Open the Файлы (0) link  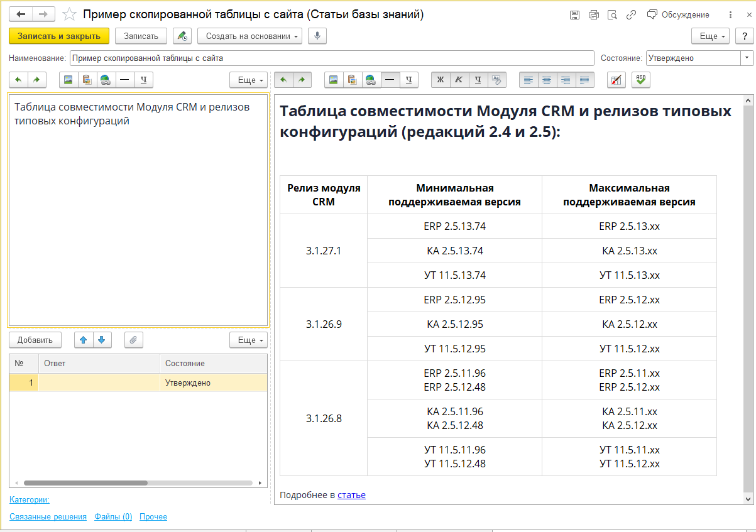click(113, 516)
